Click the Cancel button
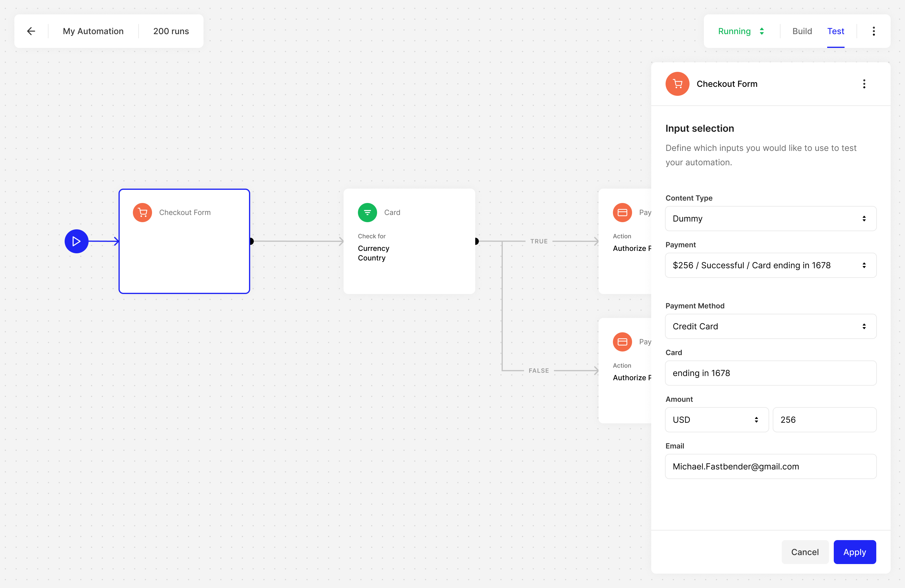This screenshot has height=588, width=905. coord(805,552)
